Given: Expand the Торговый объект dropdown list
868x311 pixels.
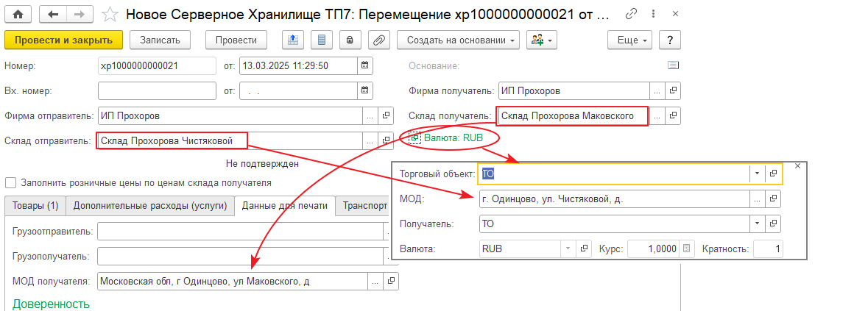Looking at the screenshot, I should coord(757,173).
